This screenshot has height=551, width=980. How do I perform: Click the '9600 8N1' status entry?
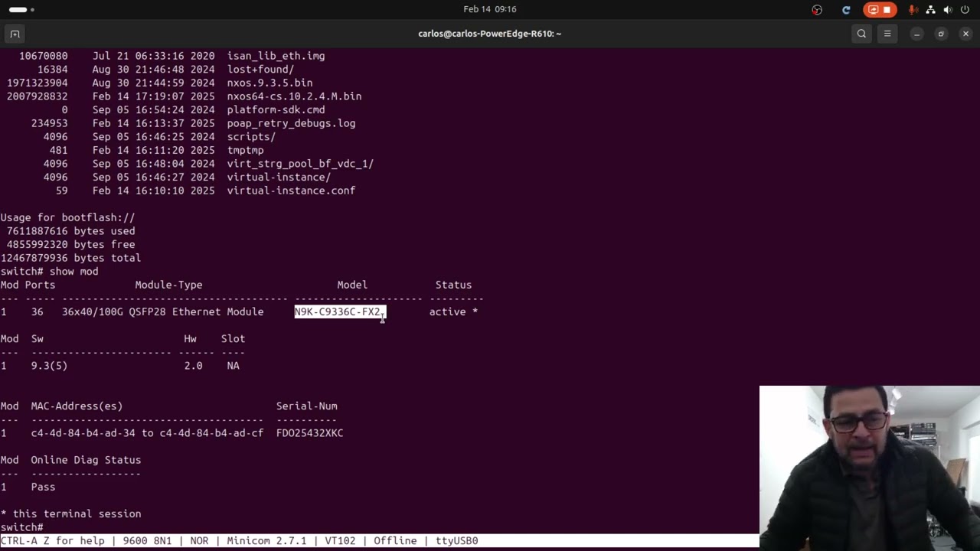tap(147, 541)
